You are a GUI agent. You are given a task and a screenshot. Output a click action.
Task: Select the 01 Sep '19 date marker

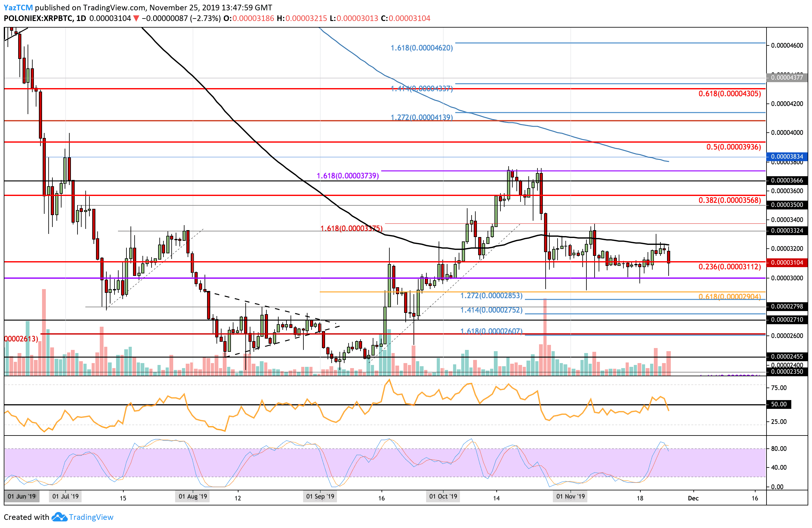[x=320, y=496]
